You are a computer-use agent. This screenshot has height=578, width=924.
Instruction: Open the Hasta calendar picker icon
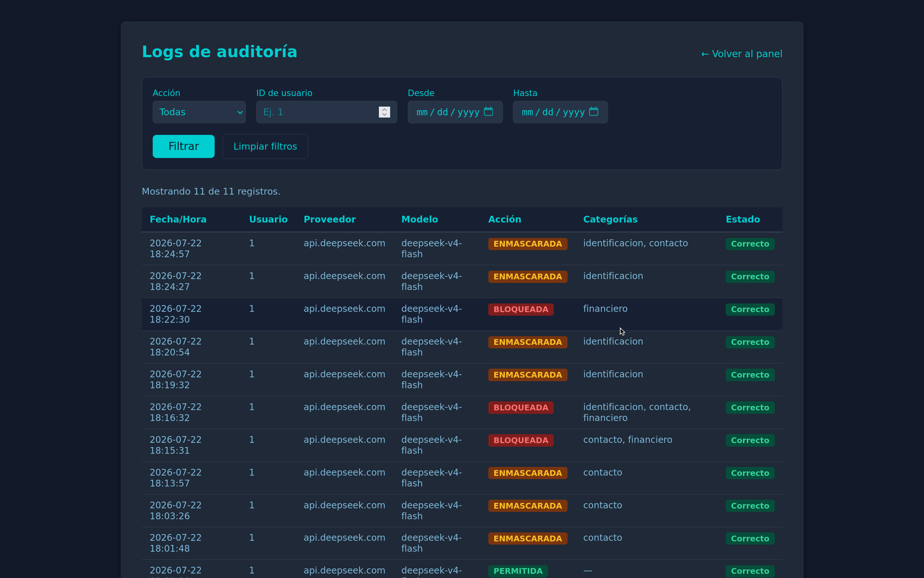[x=593, y=112]
